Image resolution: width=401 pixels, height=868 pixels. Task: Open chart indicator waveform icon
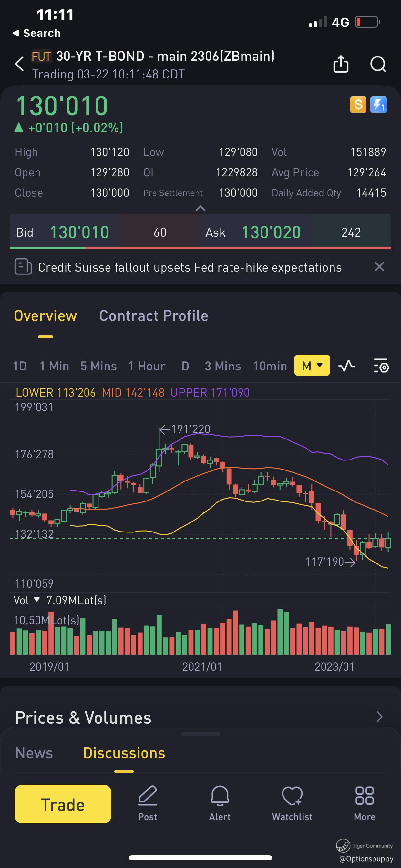[x=347, y=366]
